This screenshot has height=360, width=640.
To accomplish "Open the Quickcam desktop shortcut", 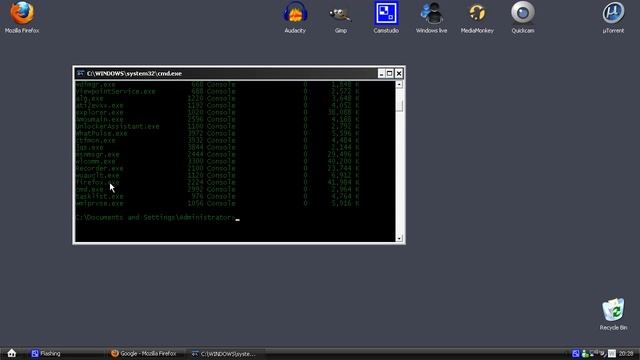I will [x=523, y=17].
